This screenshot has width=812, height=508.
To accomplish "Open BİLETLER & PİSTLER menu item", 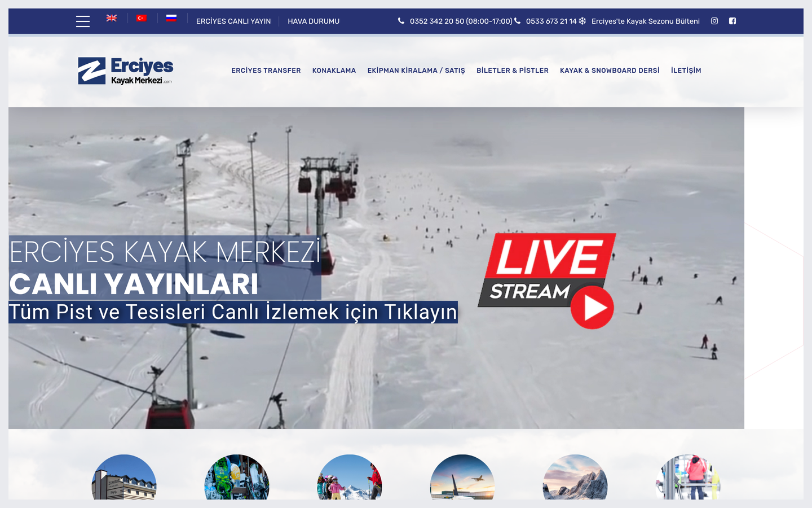I will pyautogui.click(x=513, y=71).
